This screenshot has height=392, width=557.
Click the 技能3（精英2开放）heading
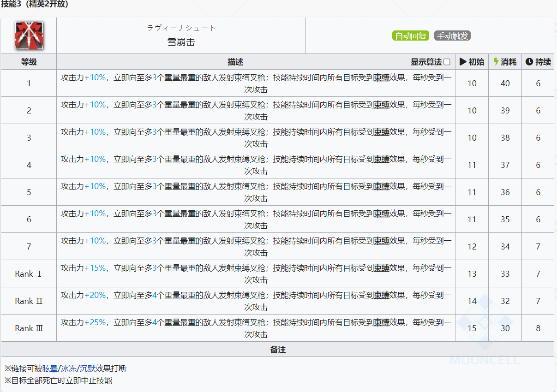point(35,4)
